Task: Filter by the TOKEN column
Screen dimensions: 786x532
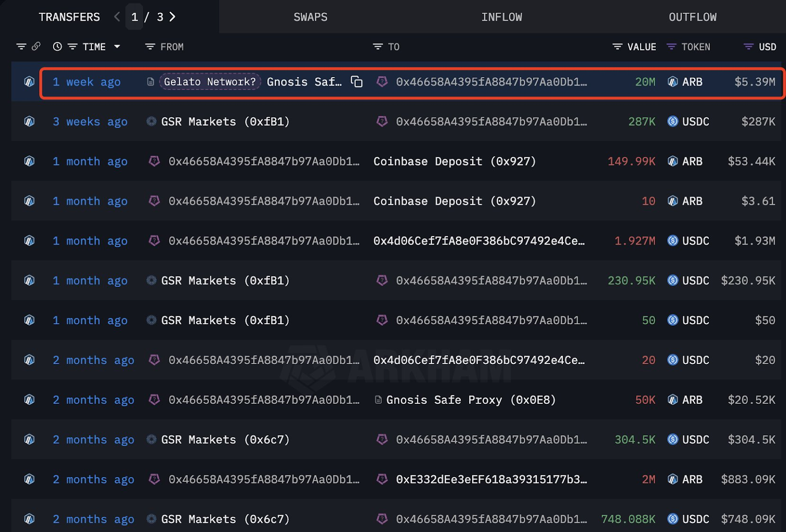Action: click(672, 47)
